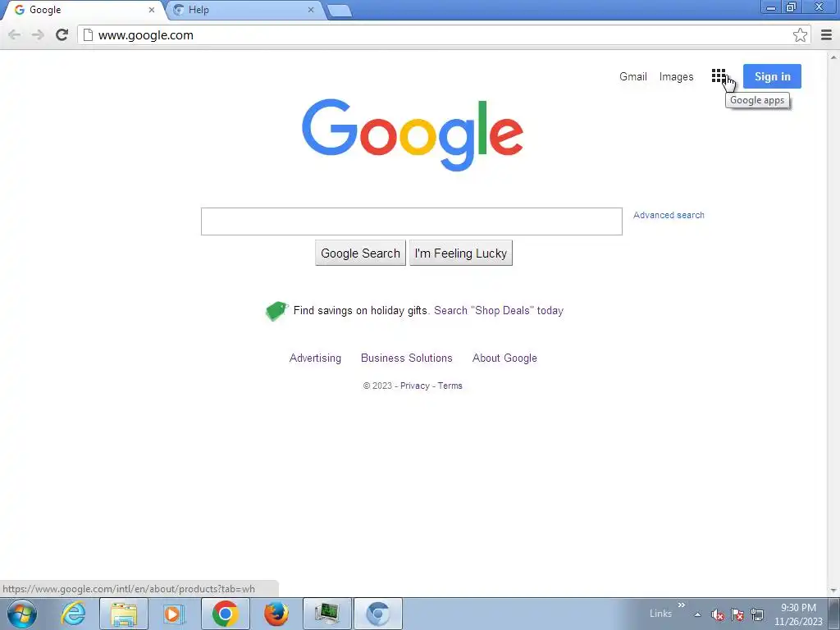Reload the page with the refresh icon
The image size is (840, 630).
click(62, 34)
